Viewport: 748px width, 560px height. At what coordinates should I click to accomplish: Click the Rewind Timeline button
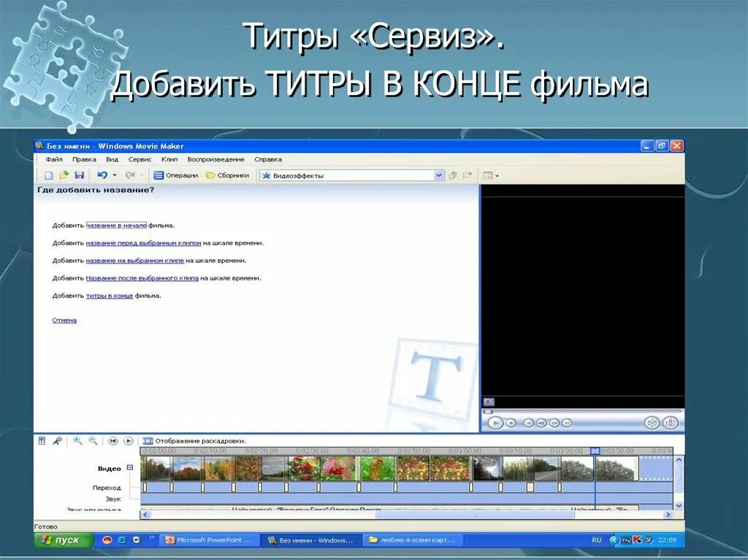click(112, 441)
